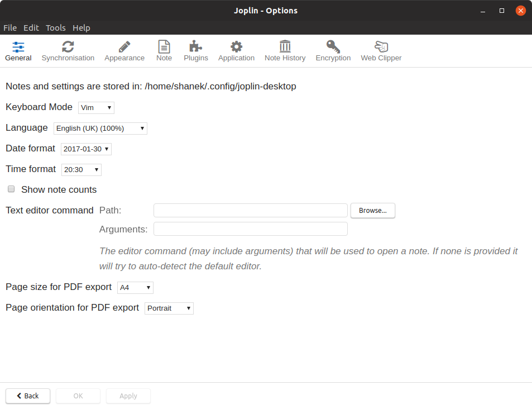This screenshot has width=532, height=409.
Task: Open the File menu
Action: (x=10, y=28)
